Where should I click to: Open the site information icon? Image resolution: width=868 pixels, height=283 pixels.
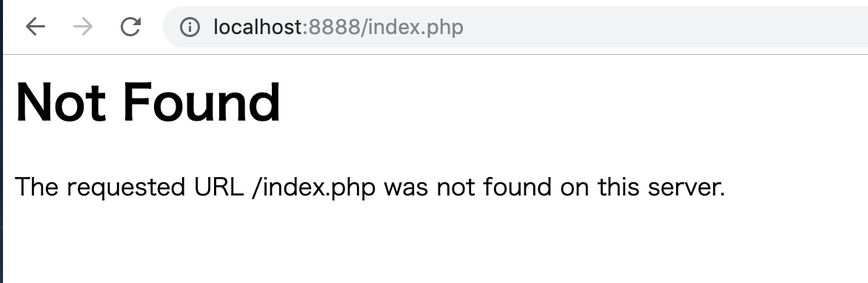(190, 27)
